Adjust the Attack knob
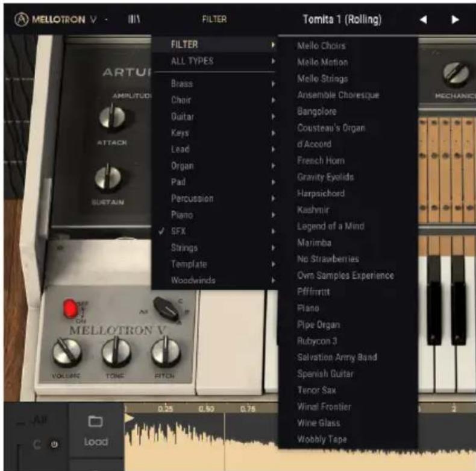This screenshot has height=471, width=476. (112, 118)
